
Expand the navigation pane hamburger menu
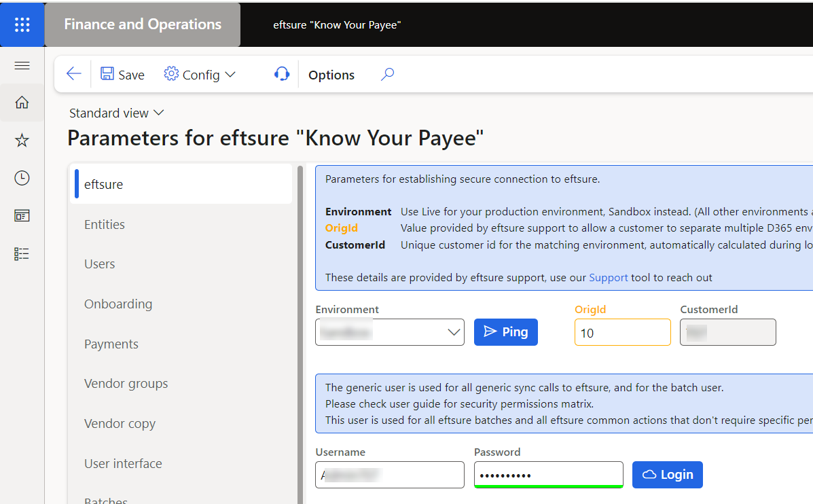click(22, 65)
